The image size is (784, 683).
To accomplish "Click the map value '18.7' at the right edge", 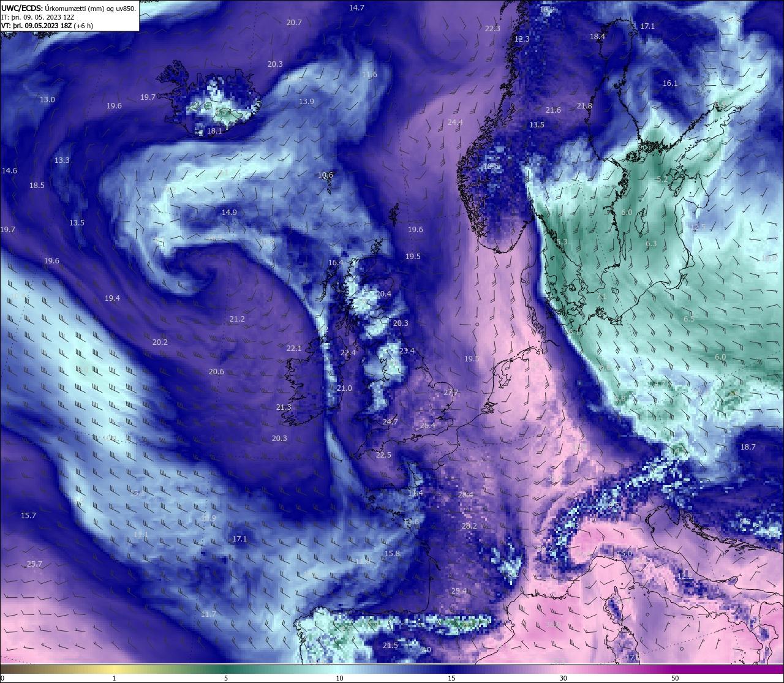I will click(x=748, y=447).
